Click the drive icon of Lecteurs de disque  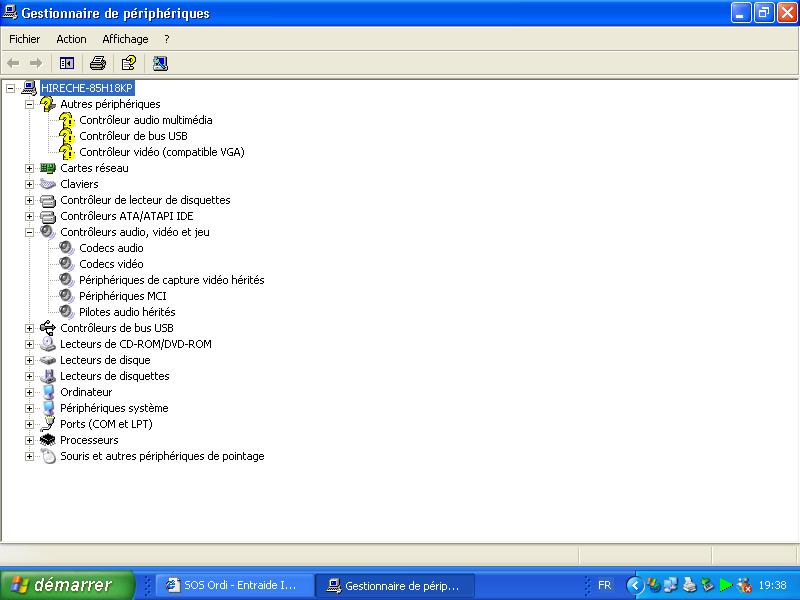click(x=48, y=360)
